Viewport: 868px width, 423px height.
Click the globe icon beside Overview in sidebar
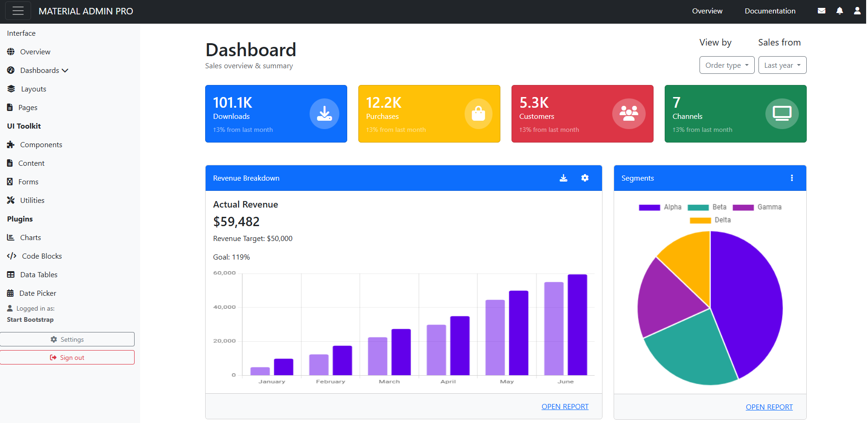tap(11, 52)
